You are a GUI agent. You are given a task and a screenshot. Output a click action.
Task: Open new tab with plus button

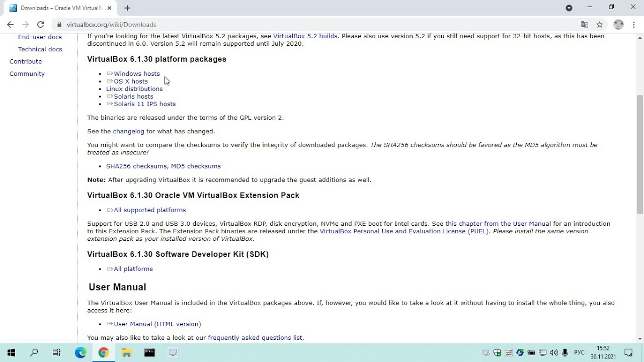pyautogui.click(x=127, y=8)
